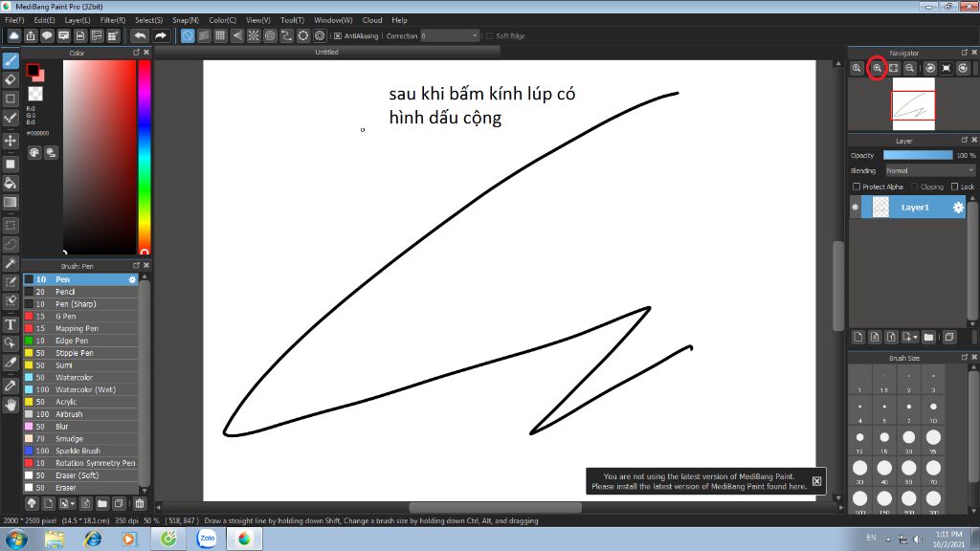Enable the concentric circle snap guide
Image resolution: width=980 pixels, height=551 pixels.
point(270,35)
